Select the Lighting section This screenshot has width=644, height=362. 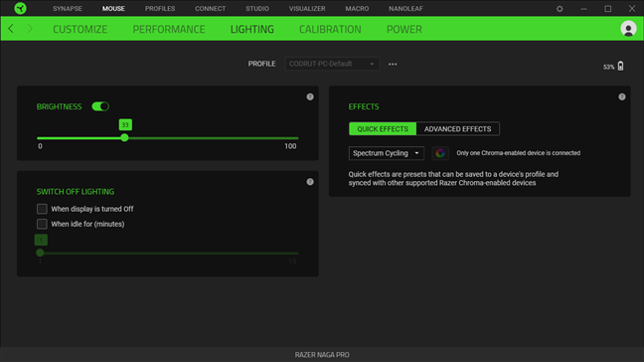252,29
